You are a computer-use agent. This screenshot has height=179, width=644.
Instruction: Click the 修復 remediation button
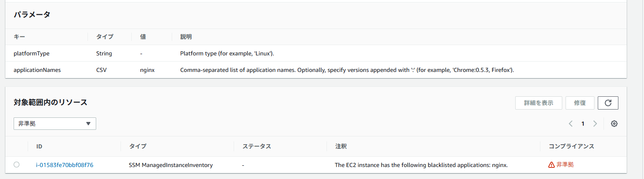coord(580,103)
